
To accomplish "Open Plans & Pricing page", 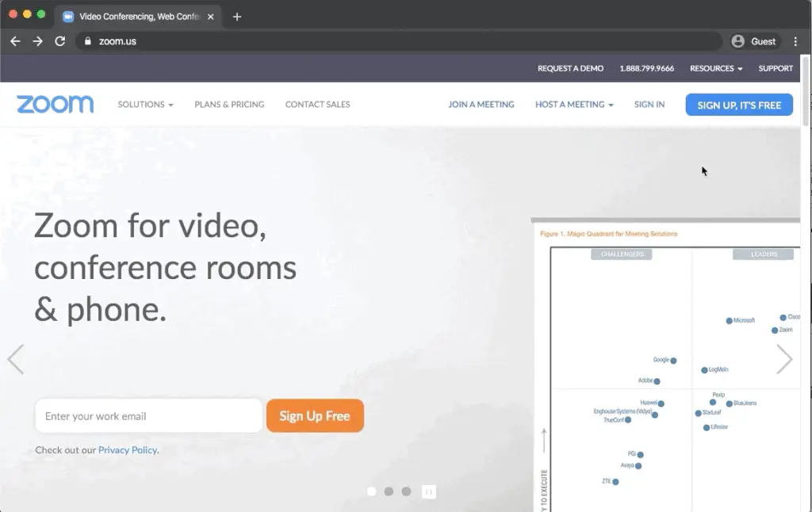I will (x=229, y=105).
